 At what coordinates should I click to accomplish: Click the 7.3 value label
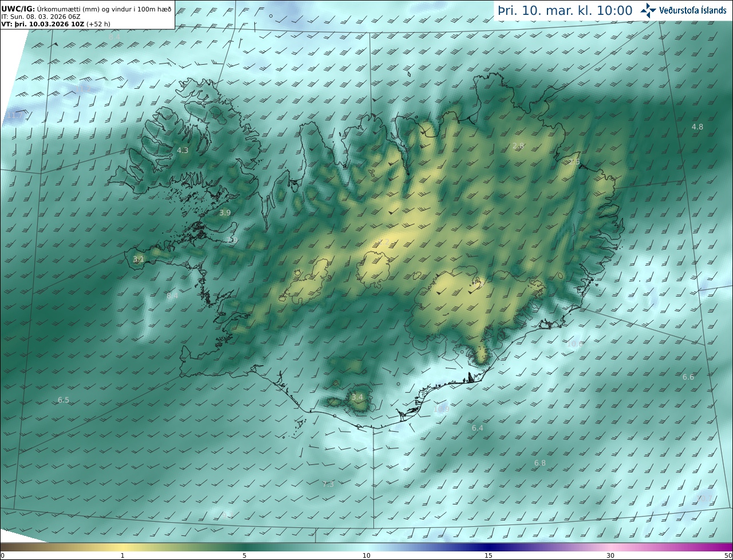coord(328,484)
